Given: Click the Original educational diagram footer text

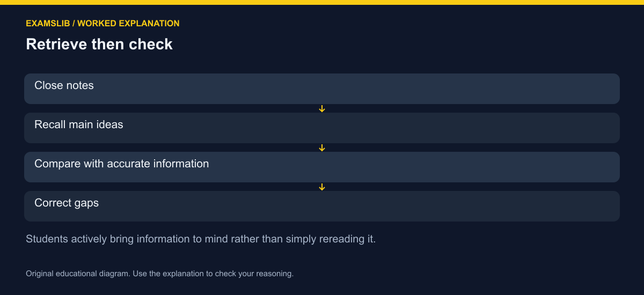Looking at the screenshot, I should (x=77, y=274).
